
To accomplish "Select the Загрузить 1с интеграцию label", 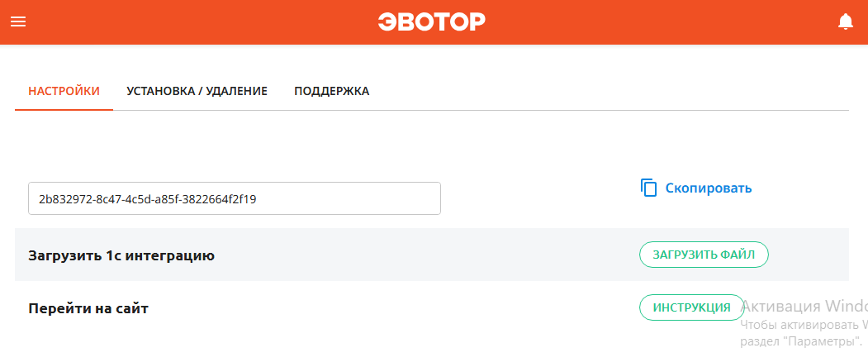I will [121, 255].
